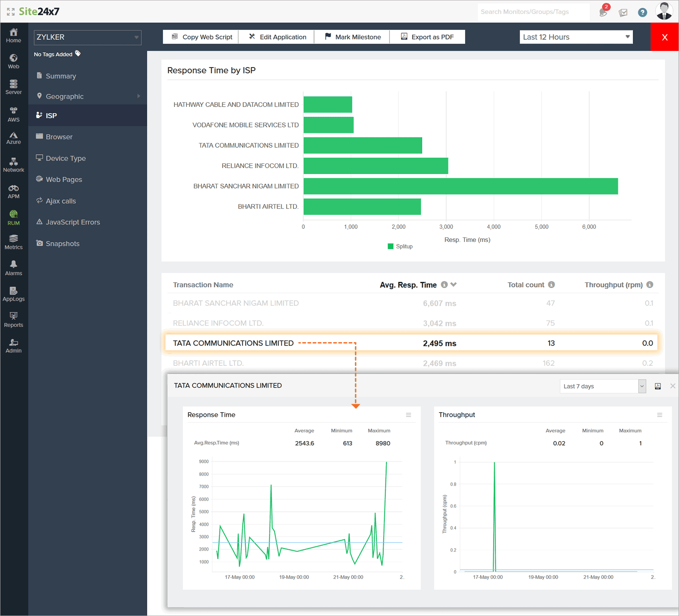This screenshot has width=679, height=616.
Task: Show info for Throughput (rpm) column
Action: pyautogui.click(x=650, y=284)
